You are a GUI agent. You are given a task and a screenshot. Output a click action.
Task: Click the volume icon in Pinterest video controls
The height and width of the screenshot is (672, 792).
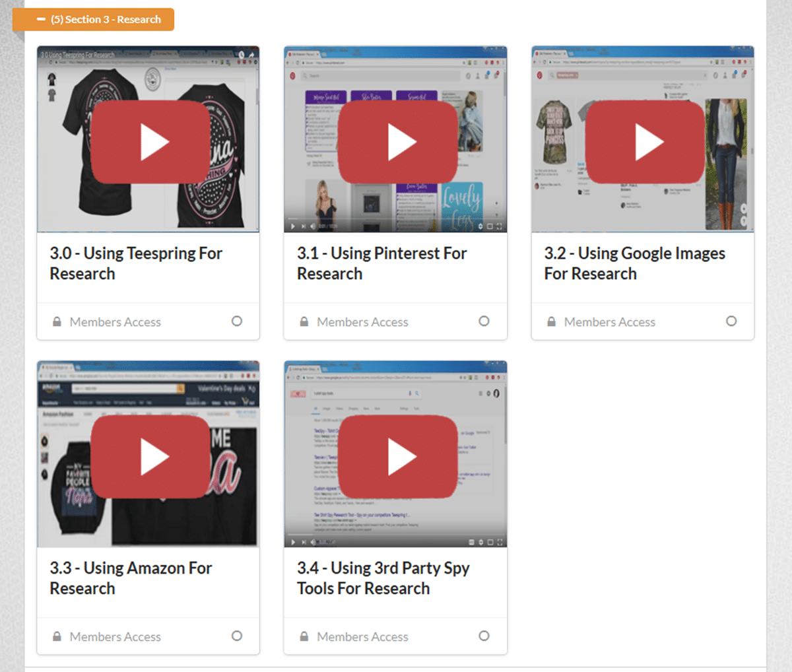tap(313, 226)
